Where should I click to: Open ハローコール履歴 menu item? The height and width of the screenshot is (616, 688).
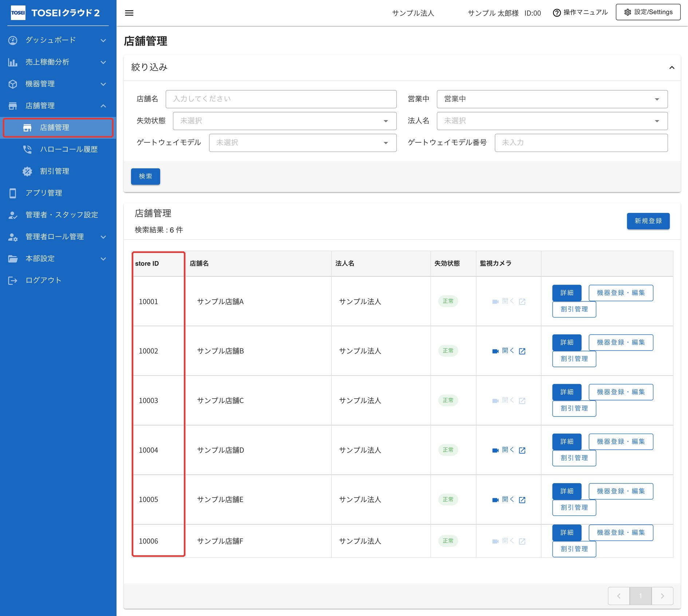click(x=58, y=149)
